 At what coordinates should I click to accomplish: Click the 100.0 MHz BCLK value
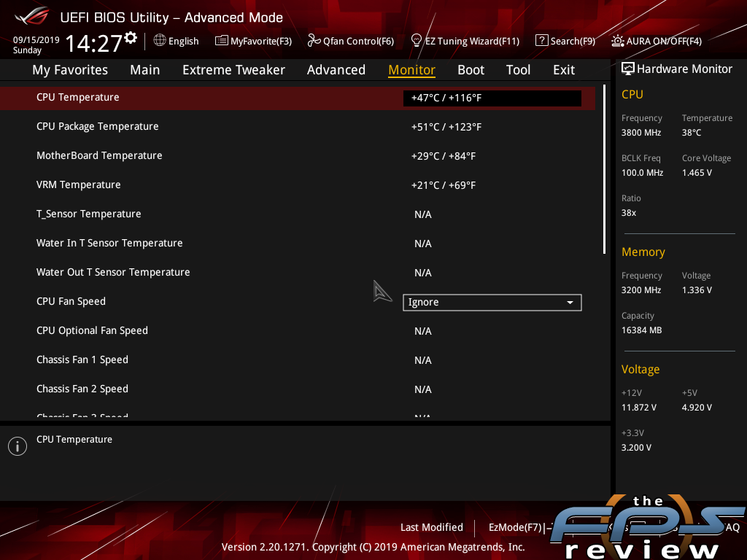642,173
